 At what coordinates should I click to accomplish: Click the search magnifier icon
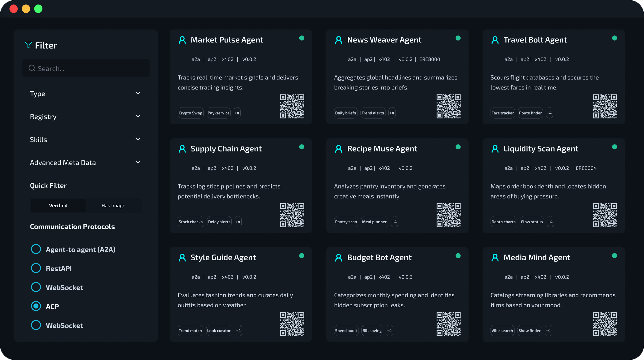[x=32, y=68]
